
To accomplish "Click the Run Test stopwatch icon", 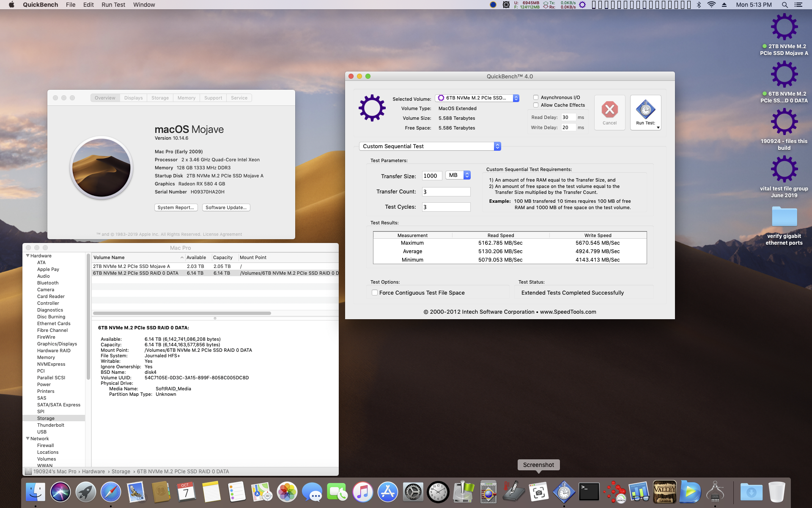I will coord(645,110).
